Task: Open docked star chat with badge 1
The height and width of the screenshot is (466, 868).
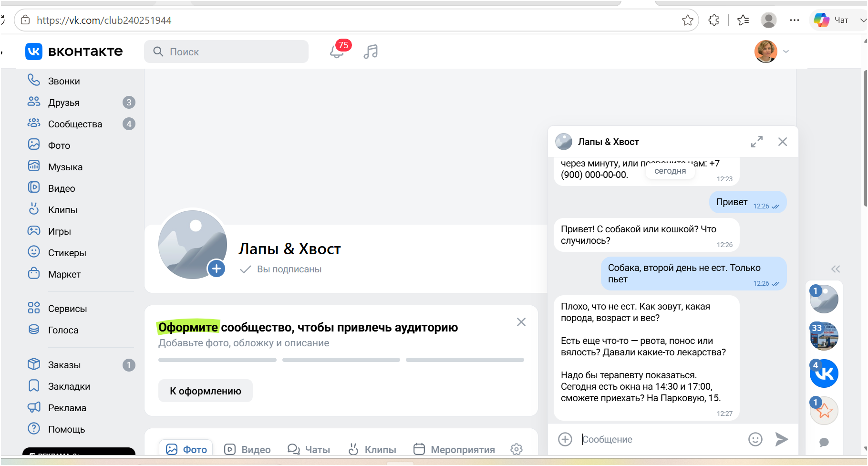Action: 824,410
